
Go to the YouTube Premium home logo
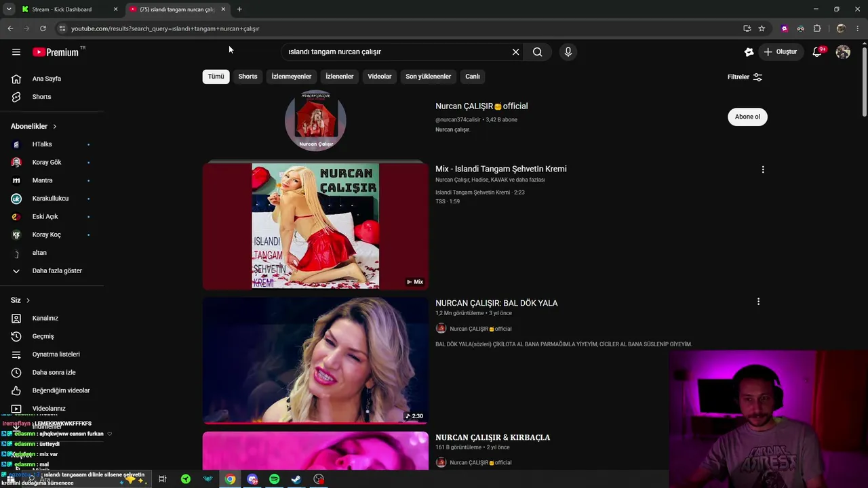point(56,52)
